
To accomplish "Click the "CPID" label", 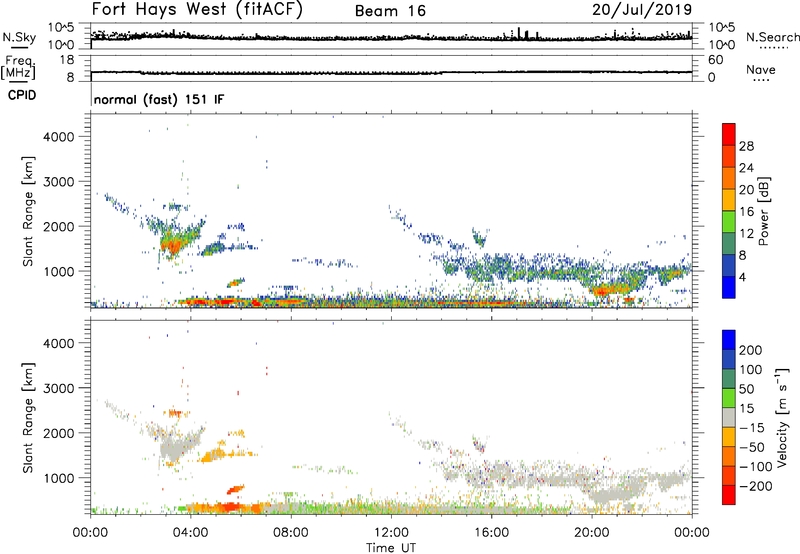I will pos(22,95).
